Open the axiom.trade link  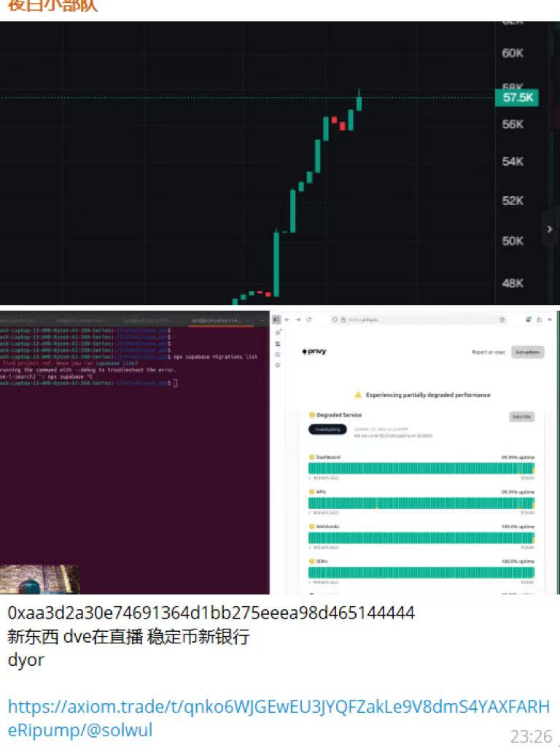click(x=279, y=717)
